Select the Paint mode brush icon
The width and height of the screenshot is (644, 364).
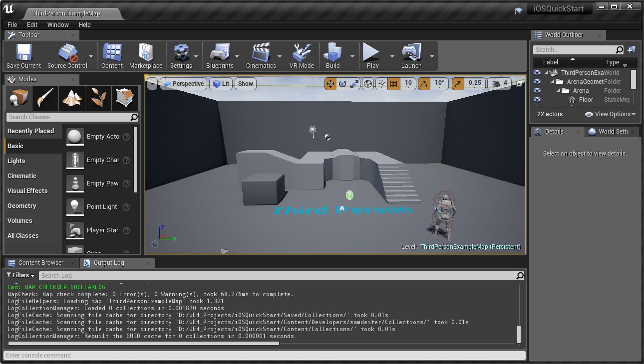45,98
